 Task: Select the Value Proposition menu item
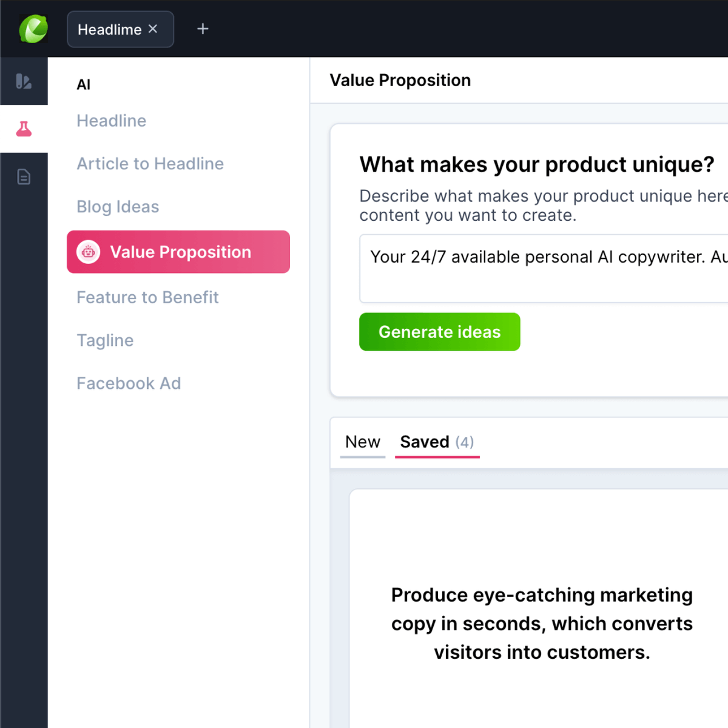click(x=178, y=252)
